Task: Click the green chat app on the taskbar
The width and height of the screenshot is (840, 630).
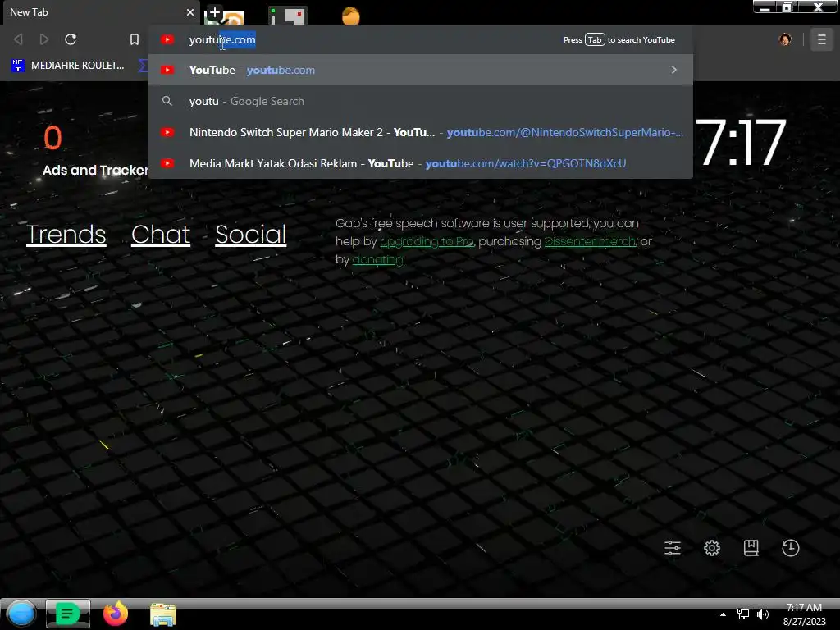Action: [67, 614]
